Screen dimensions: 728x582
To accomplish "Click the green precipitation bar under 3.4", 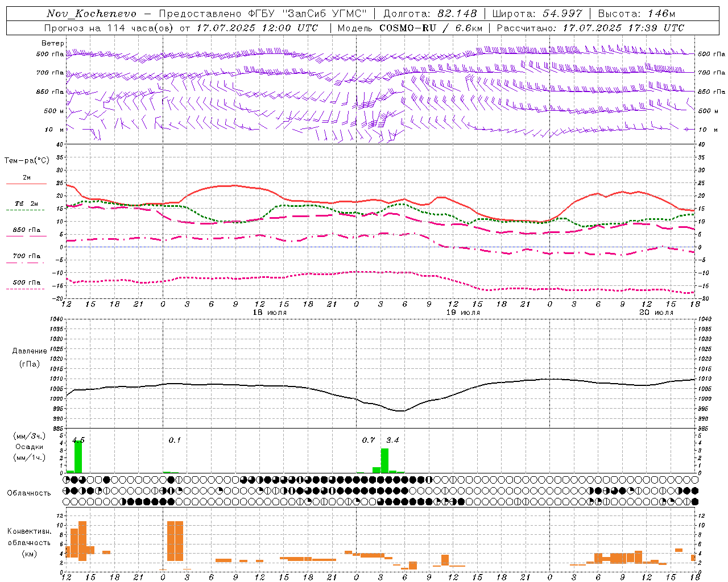I will [385, 461].
